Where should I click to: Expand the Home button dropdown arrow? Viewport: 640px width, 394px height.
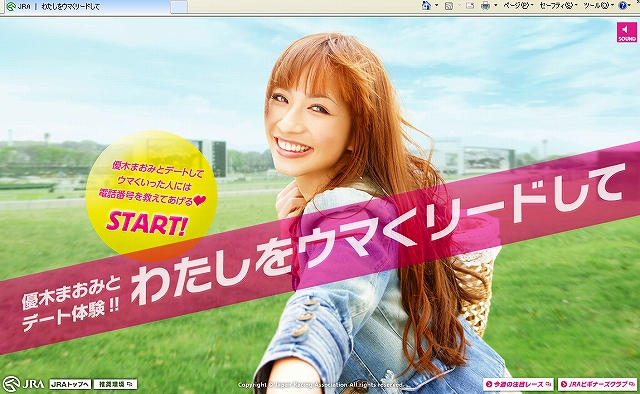436,6
